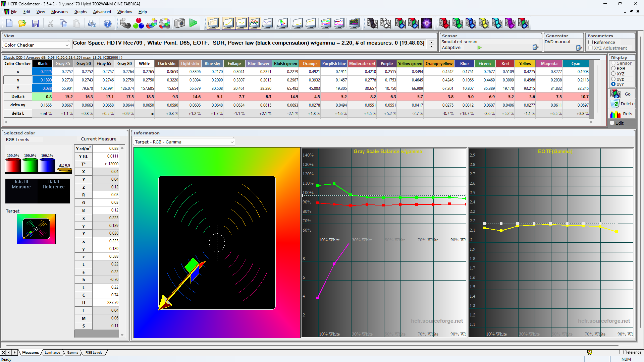Measure the black level filmstrip icon
The image size is (644, 362).
pos(372,23)
